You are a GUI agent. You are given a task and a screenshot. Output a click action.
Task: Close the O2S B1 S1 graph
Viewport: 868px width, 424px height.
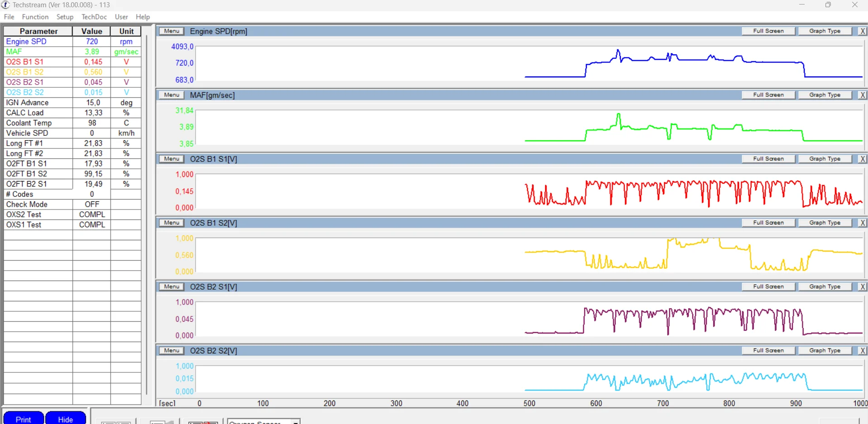tap(863, 159)
